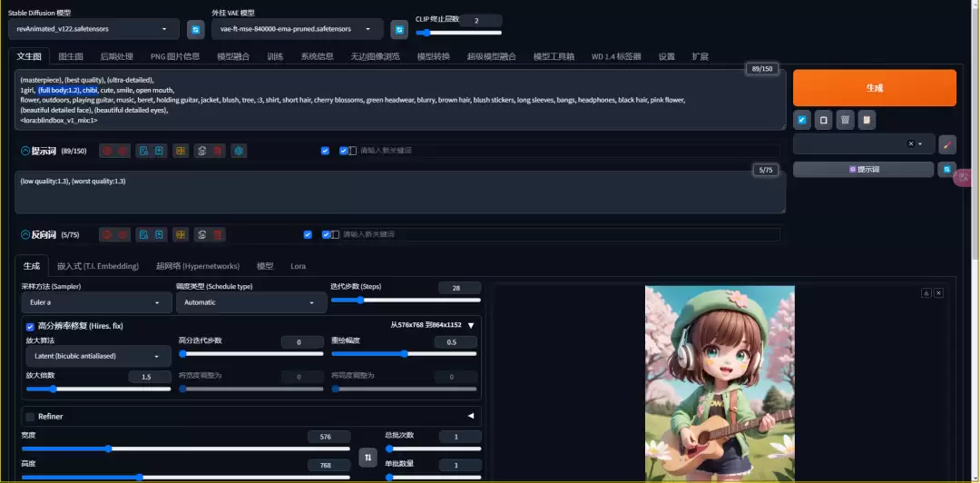
Task: Click the blue swirl icon in prompt toolbar
Action: (x=239, y=151)
